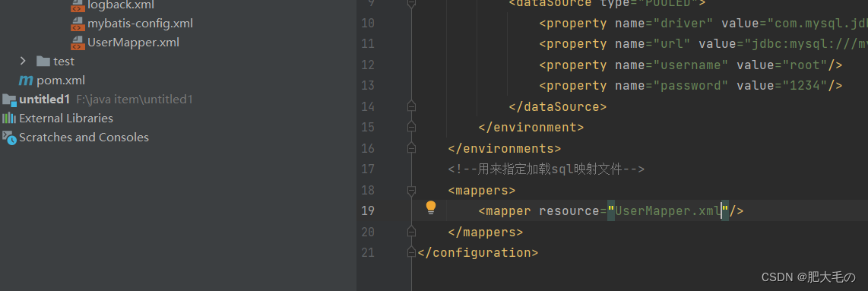Open Scratches and Consoles node
The image size is (868, 291).
pos(84,138)
